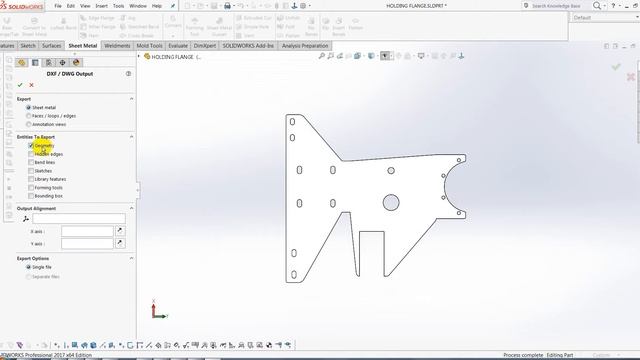This screenshot has width=640, height=360.
Task: Open the search options dropdown arrow
Action: click(x=604, y=6)
